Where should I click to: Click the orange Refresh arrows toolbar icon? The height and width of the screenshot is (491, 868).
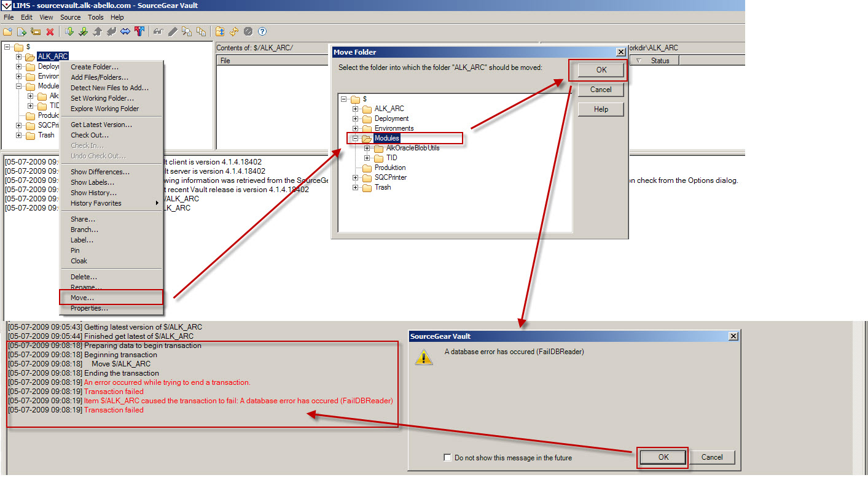tap(234, 31)
